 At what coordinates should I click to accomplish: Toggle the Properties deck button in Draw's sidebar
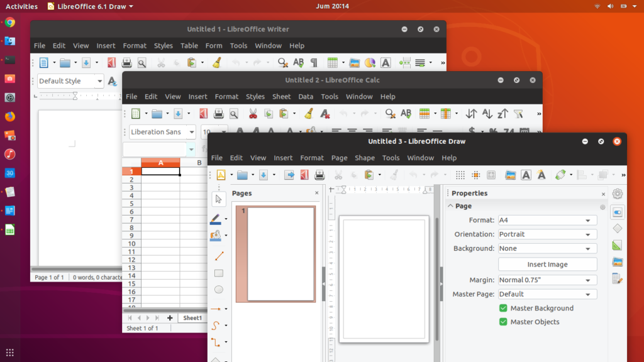tap(618, 212)
